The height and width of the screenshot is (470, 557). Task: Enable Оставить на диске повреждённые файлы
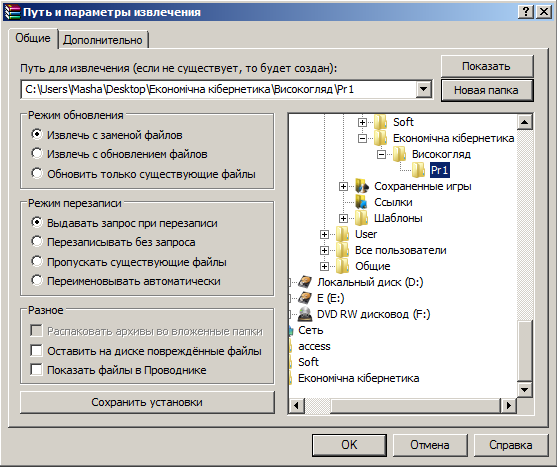click(36, 350)
